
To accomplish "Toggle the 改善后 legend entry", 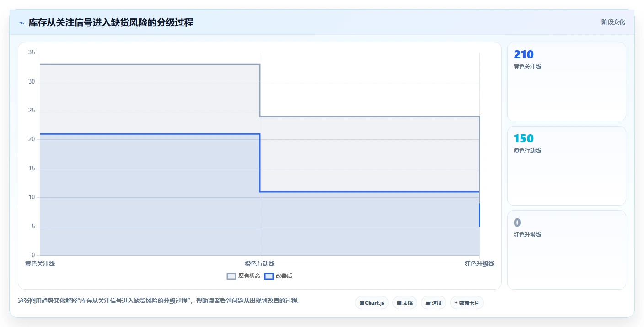I will click(x=278, y=276).
